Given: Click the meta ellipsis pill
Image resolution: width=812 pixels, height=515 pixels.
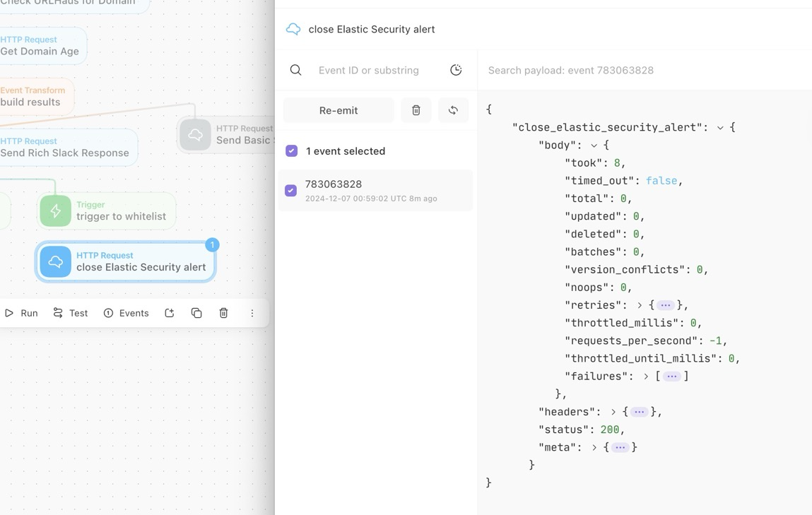Looking at the screenshot, I should tap(620, 447).
